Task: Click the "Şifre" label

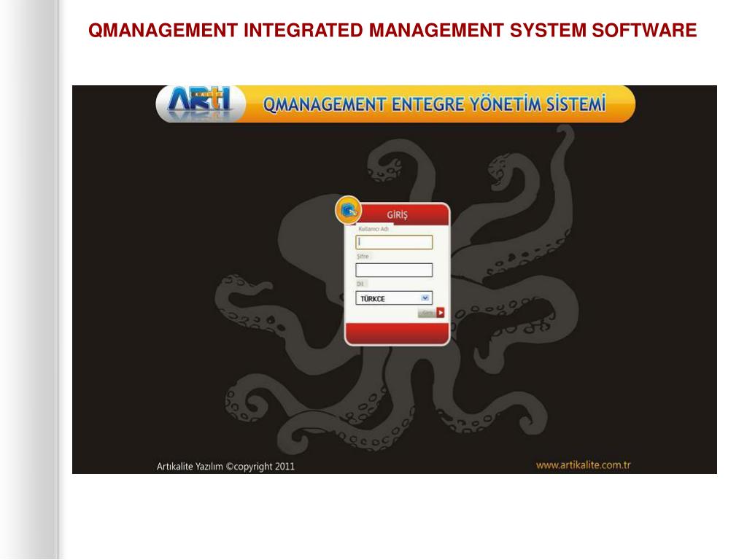Action: 363,256
